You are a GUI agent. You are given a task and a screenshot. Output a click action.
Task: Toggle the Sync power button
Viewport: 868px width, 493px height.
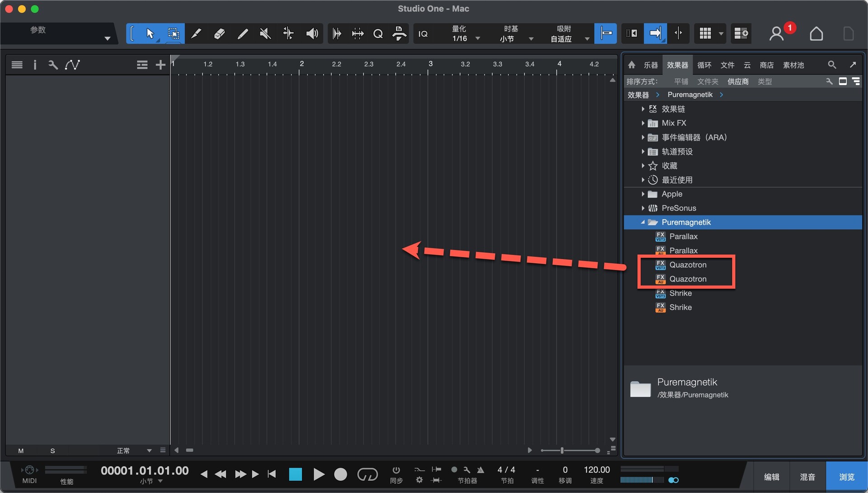point(396,470)
